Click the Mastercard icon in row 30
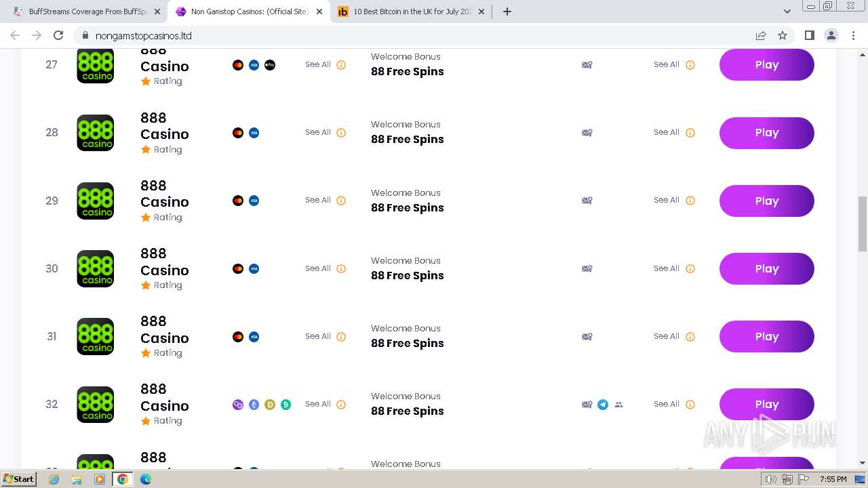The width and height of the screenshot is (868, 488). tap(238, 268)
